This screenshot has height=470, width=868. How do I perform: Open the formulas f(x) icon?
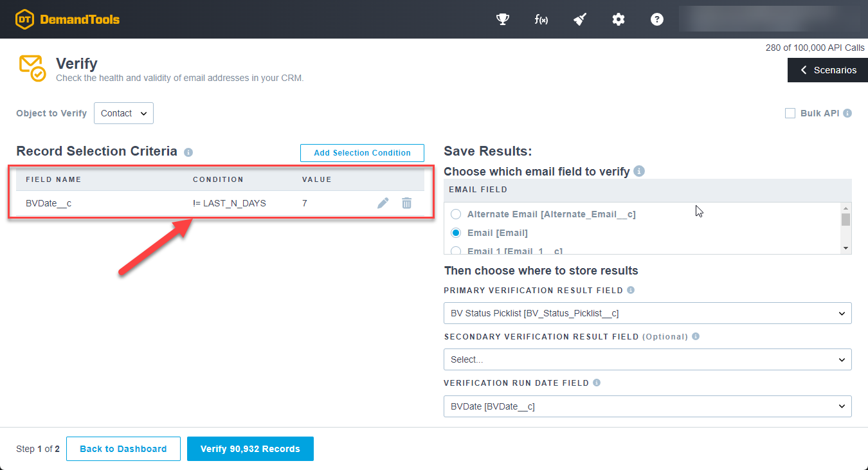541,19
